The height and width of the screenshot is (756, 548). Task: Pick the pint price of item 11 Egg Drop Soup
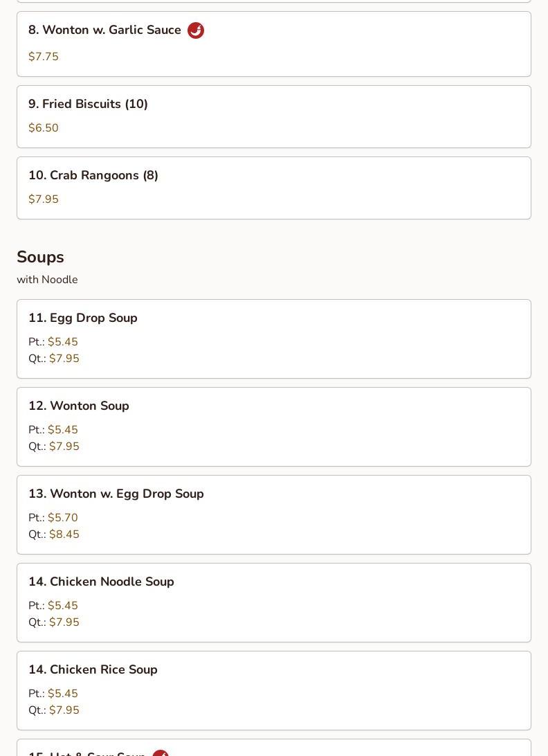pyautogui.click(x=63, y=342)
